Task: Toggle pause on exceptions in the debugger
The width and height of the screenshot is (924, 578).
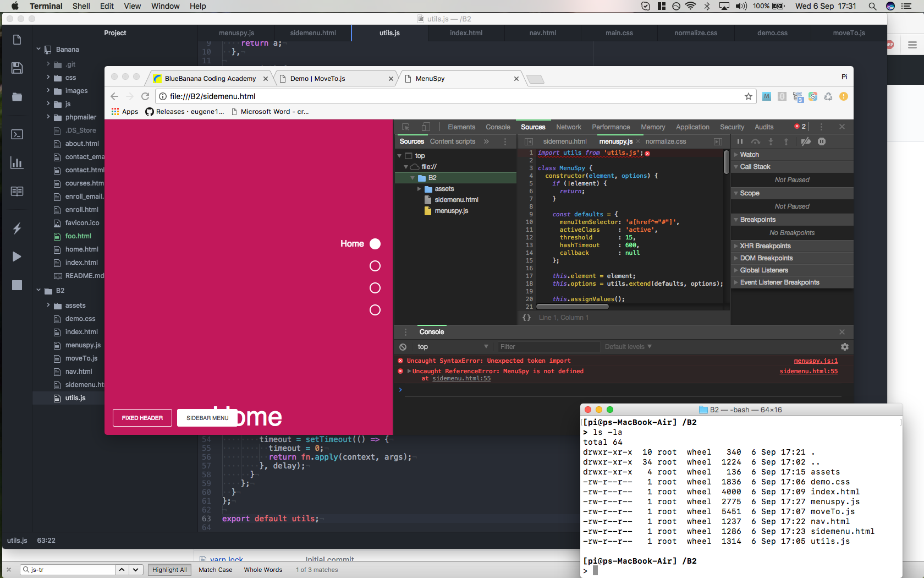Action: click(x=822, y=142)
